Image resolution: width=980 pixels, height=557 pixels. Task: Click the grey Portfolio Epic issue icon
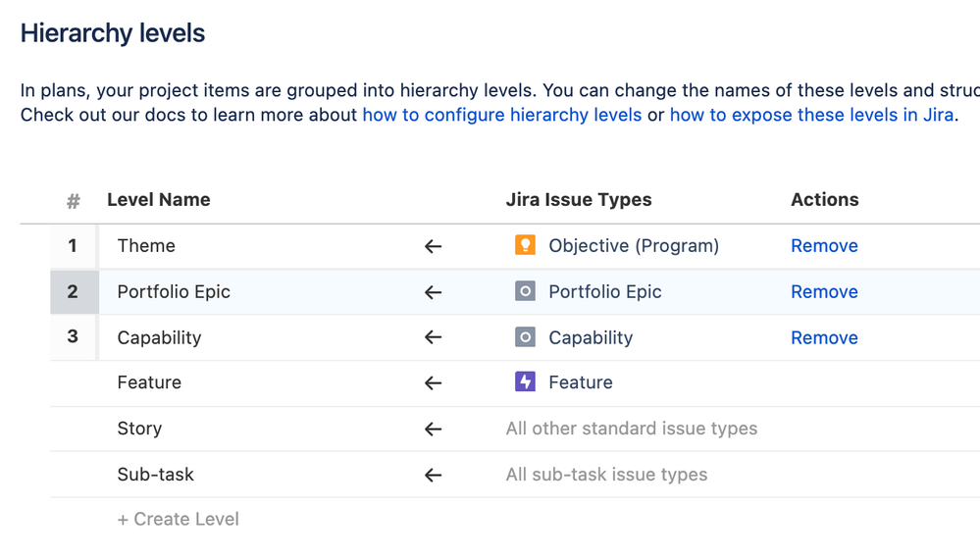(525, 292)
